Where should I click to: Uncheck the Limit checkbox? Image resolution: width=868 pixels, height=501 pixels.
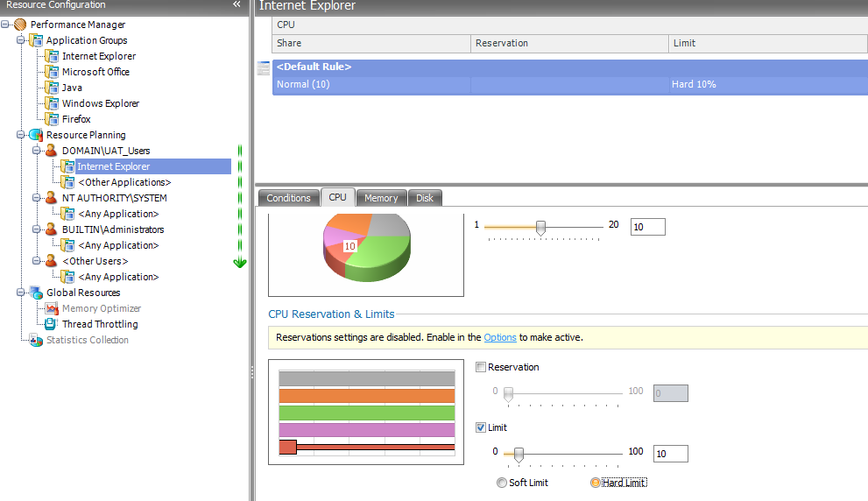pos(481,427)
